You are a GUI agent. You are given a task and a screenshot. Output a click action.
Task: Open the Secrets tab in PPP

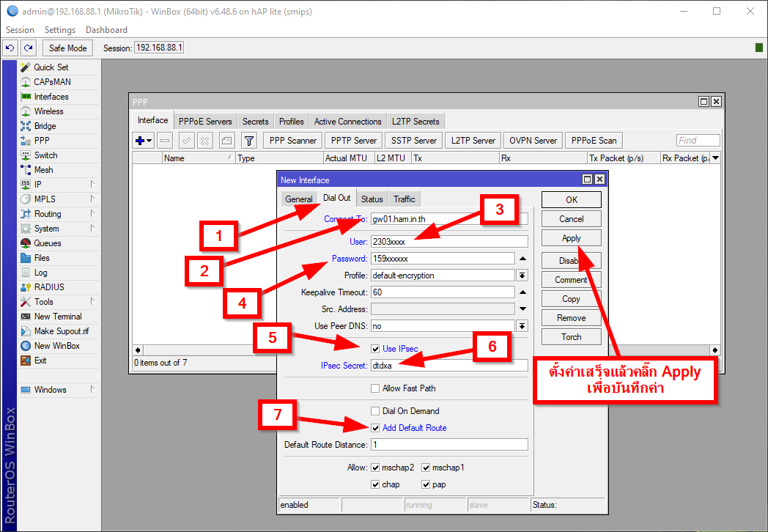255,122
